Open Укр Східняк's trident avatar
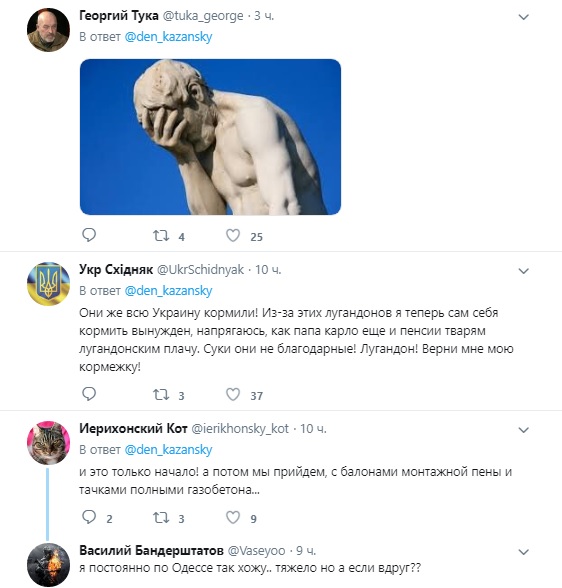This screenshot has height=588, width=562. tap(48, 284)
